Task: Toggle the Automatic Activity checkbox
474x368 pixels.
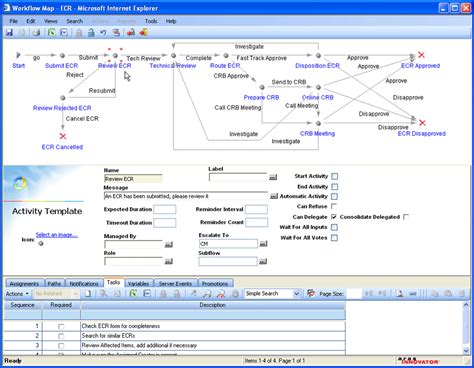Action: tap(334, 196)
